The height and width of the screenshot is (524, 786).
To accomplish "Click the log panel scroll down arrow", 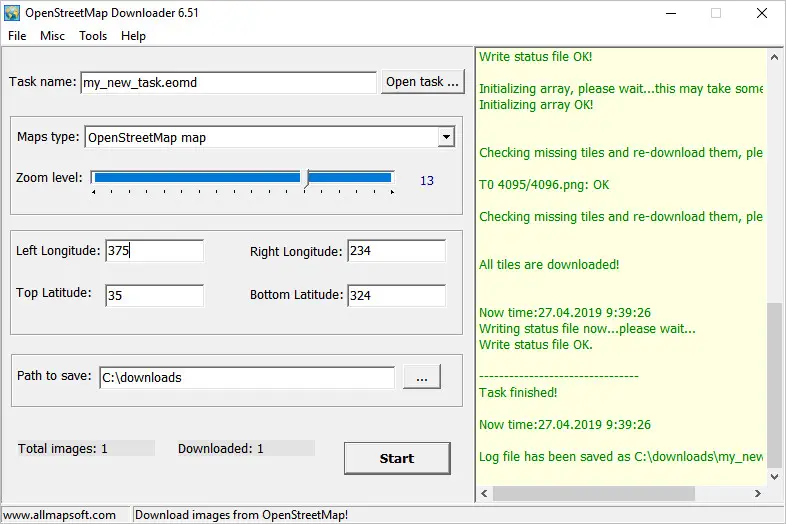I will click(x=774, y=477).
